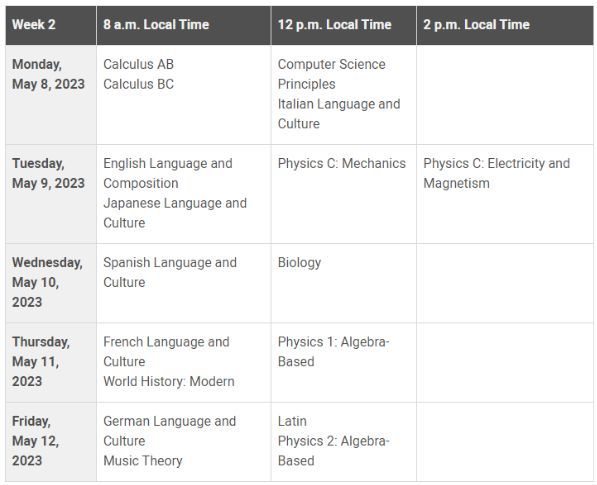Select Physics 1: Algebra-Based entry
Screen dimensions: 597x485
point(334,352)
